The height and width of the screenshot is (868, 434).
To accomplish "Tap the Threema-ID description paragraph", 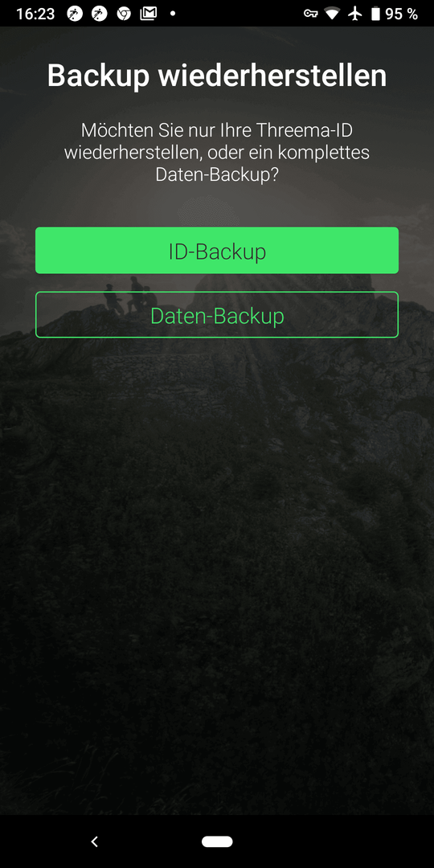I will (217, 152).
